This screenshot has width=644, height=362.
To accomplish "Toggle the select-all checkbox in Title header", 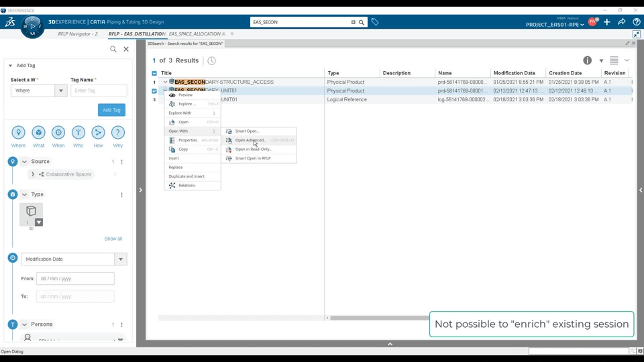I will (154, 73).
